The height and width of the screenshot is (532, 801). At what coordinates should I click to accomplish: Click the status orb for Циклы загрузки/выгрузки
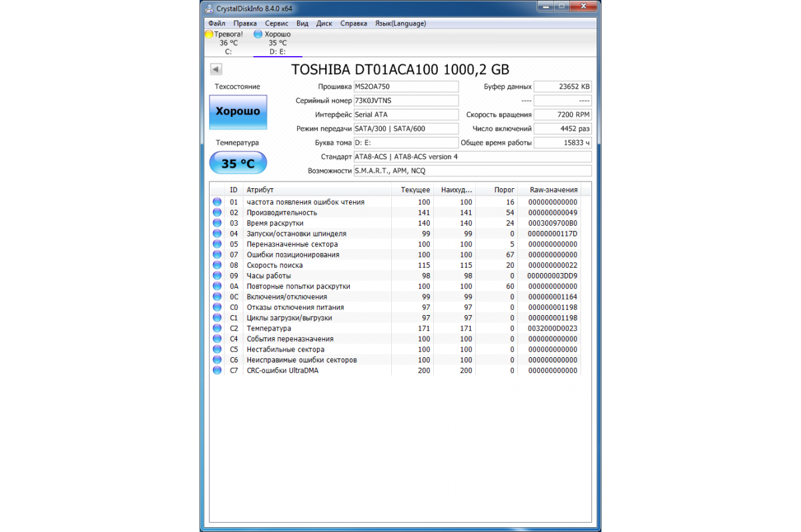217,318
